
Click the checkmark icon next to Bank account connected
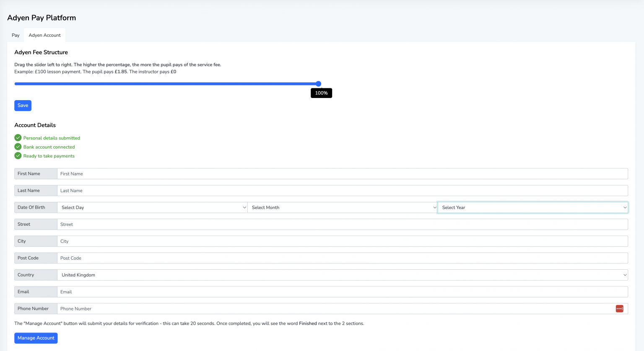click(18, 147)
